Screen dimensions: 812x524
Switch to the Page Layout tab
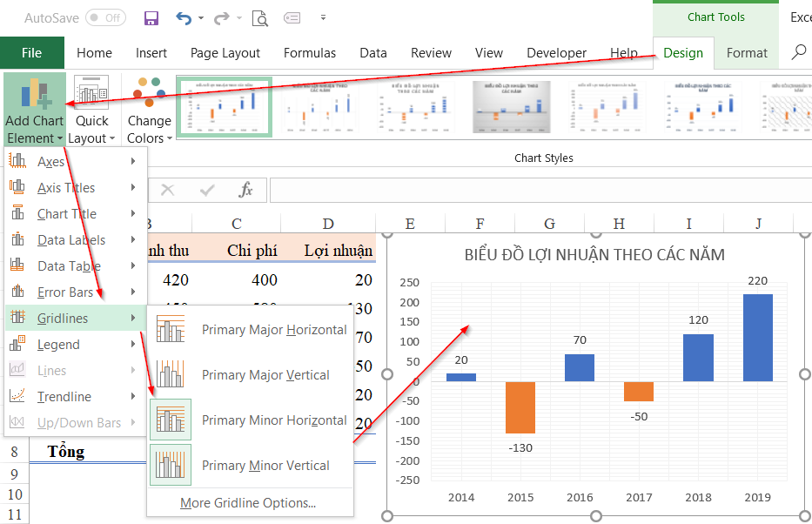click(x=225, y=53)
